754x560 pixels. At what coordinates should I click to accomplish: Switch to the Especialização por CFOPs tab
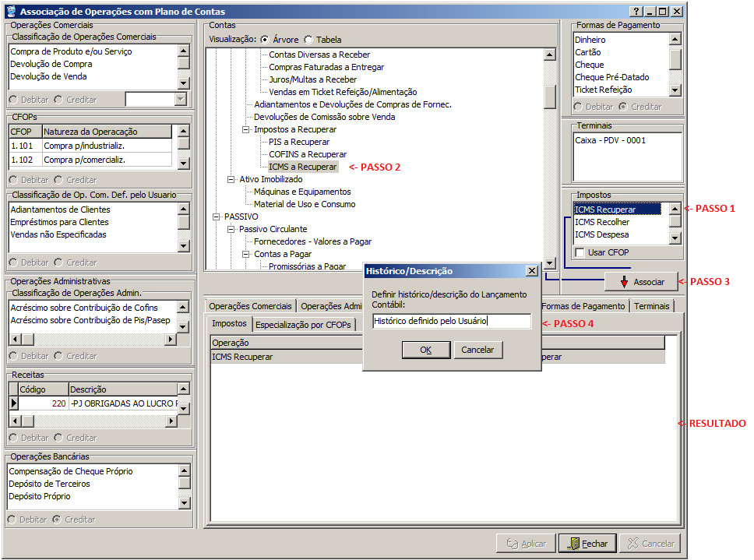(x=304, y=324)
